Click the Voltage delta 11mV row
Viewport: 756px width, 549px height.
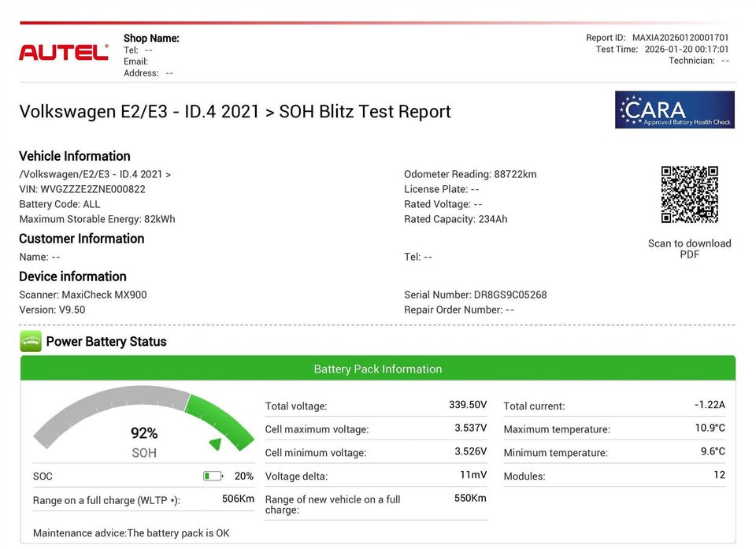pos(376,476)
